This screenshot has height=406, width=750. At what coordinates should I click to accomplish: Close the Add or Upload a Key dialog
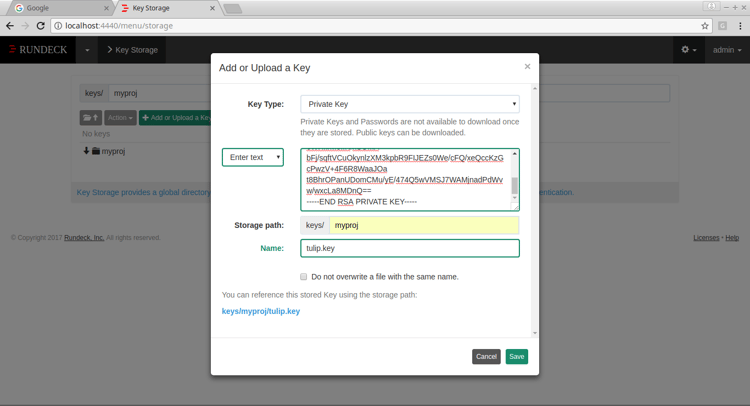(527, 66)
